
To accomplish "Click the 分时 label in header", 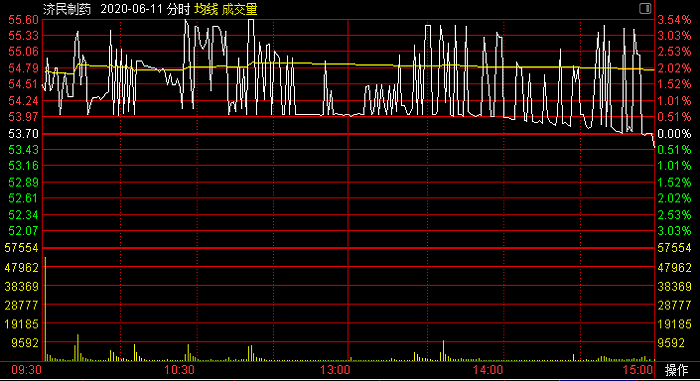I will [178, 9].
